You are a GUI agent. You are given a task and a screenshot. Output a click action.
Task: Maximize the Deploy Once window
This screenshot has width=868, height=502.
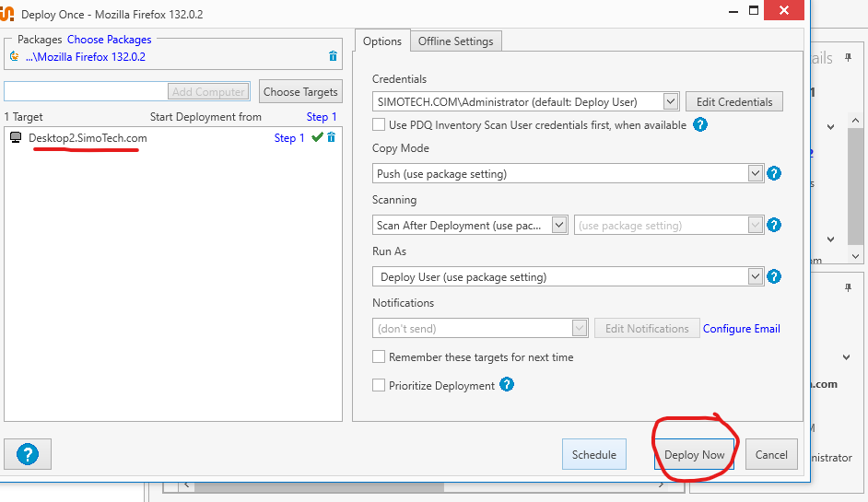pyautogui.click(x=754, y=10)
